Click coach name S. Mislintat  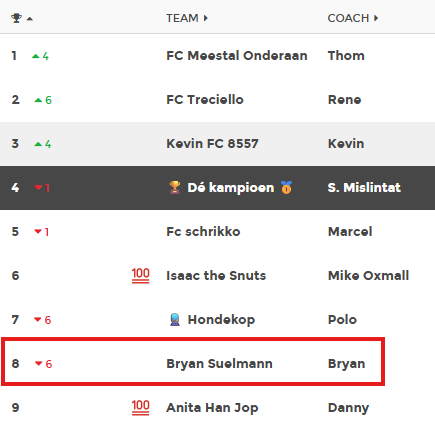click(364, 188)
